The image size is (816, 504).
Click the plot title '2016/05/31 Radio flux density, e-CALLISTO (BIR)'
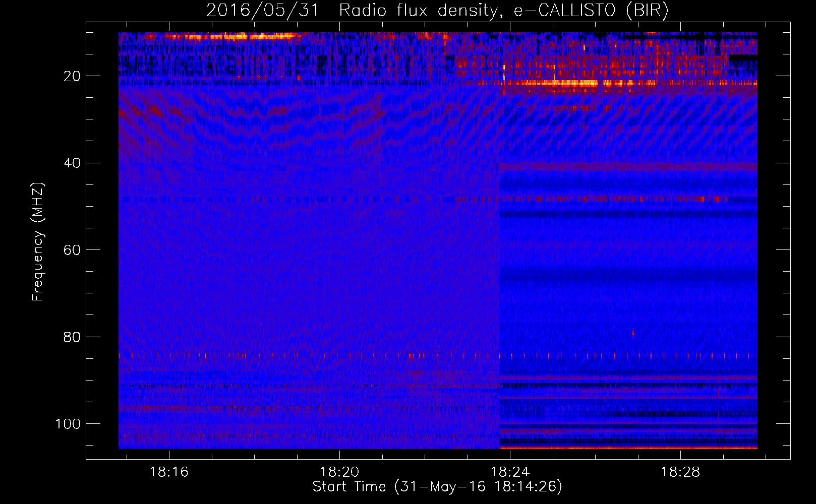(x=437, y=10)
